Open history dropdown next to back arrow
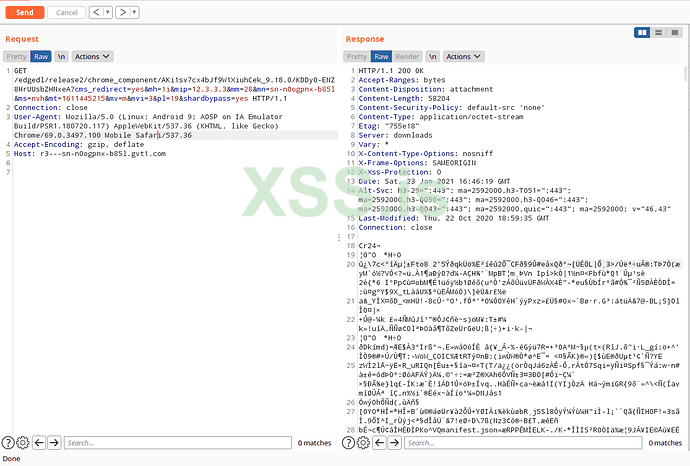This screenshot has width=690, height=466. [x=108, y=12]
